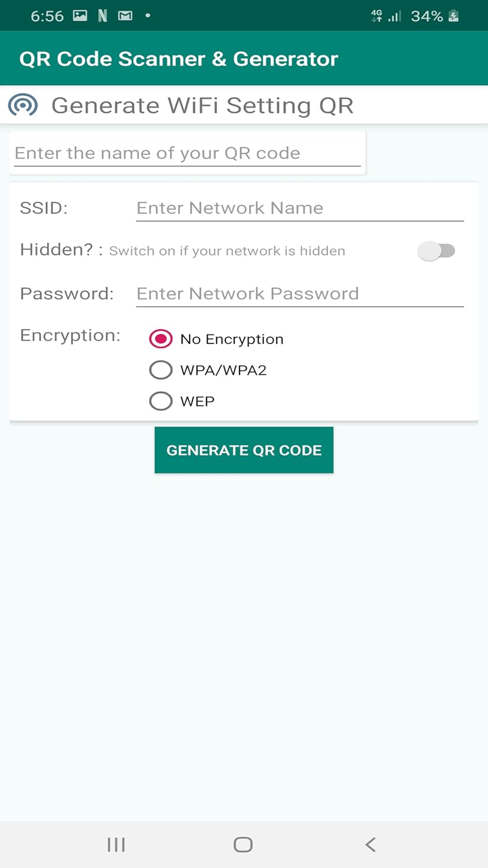Tap the Generate WiFi Setting QR heading
The height and width of the screenshot is (868, 488).
click(x=202, y=105)
